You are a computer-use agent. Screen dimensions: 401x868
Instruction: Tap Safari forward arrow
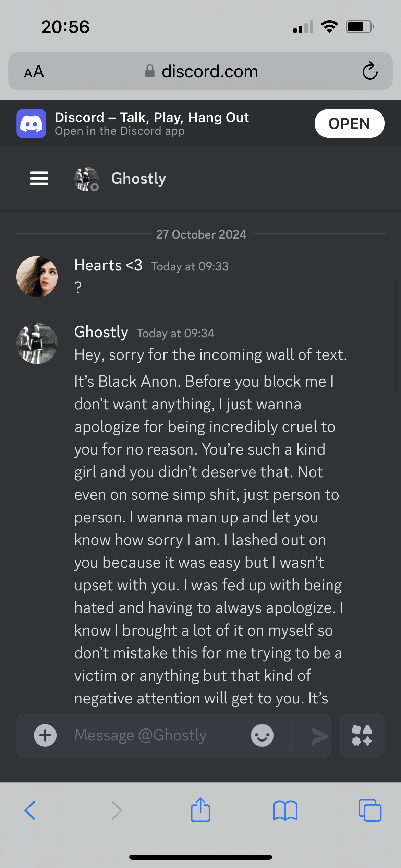pyautogui.click(x=117, y=810)
